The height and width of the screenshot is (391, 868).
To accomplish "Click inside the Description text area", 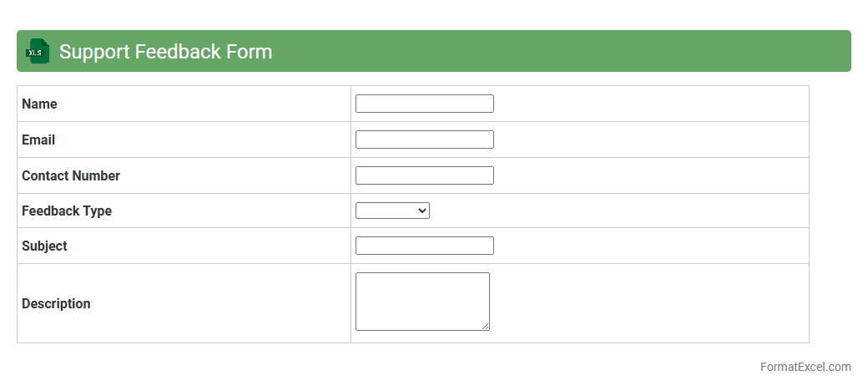I will point(421,301).
